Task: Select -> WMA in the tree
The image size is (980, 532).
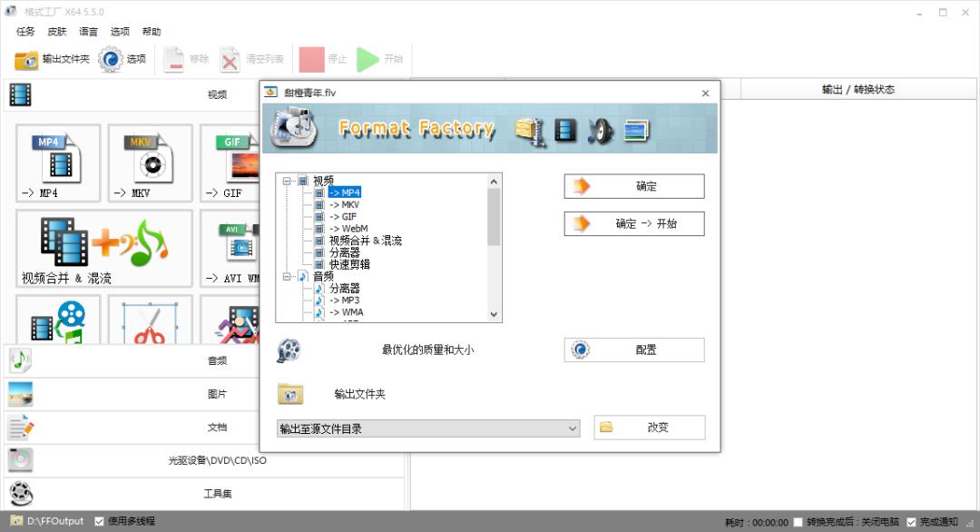Action: tap(347, 312)
